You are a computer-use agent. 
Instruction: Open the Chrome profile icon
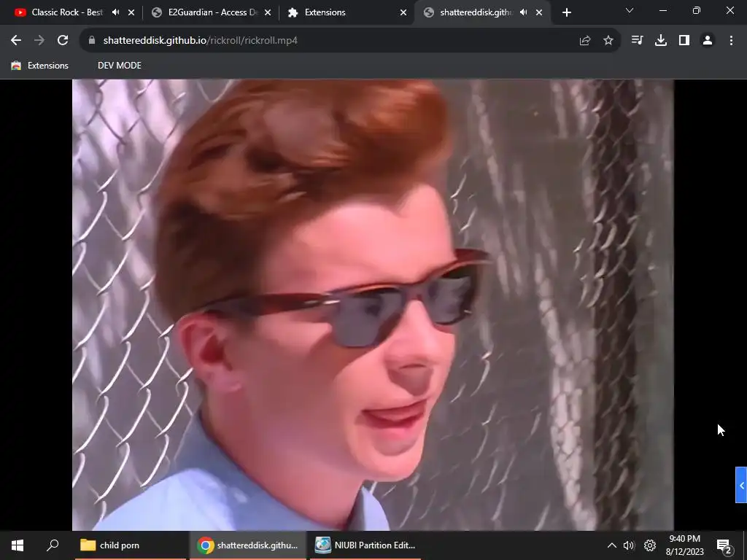708,41
